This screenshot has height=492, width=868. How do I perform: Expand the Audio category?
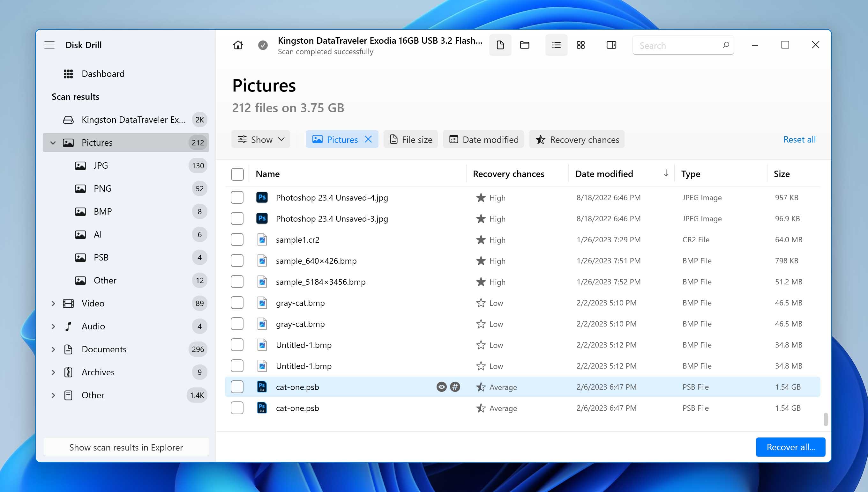pos(53,326)
